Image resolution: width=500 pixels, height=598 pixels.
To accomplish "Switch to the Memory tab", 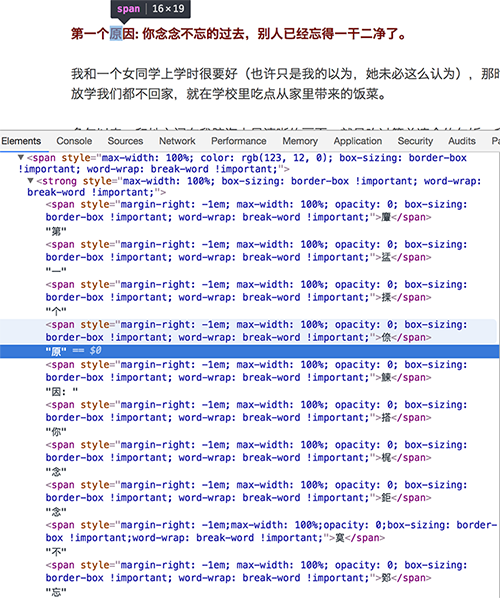I will 300,141.
